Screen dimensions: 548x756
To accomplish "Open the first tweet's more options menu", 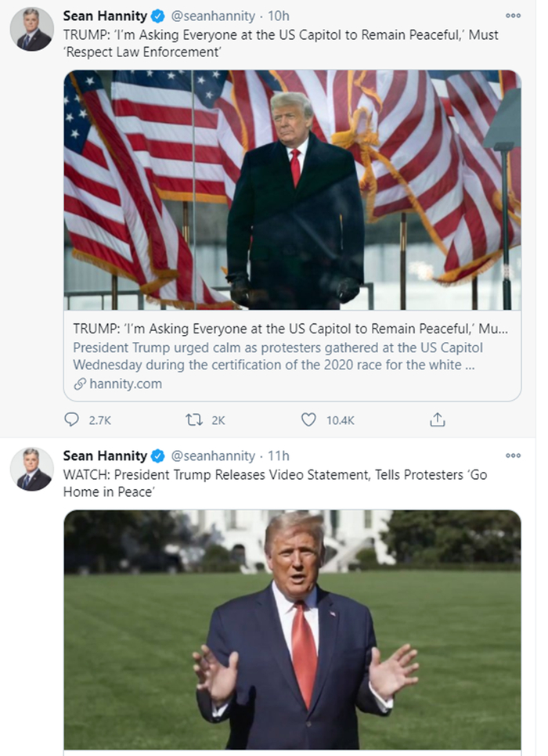I will tap(513, 16).
